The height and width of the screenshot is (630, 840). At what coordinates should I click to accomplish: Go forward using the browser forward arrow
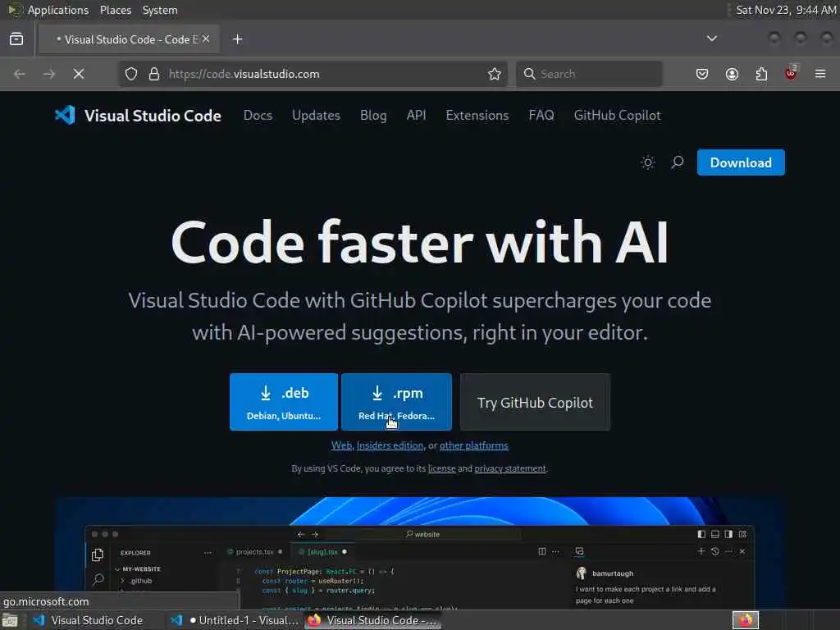49,74
